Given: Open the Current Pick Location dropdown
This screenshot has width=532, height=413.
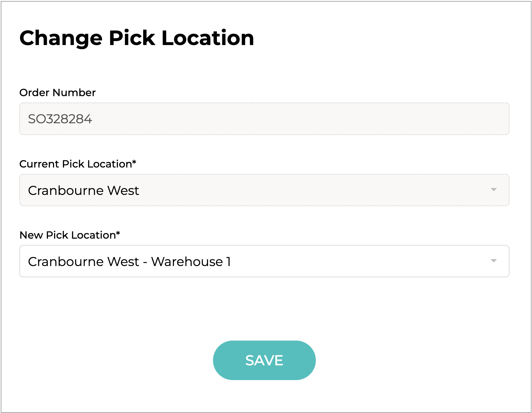Looking at the screenshot, I should coord(264,190).
